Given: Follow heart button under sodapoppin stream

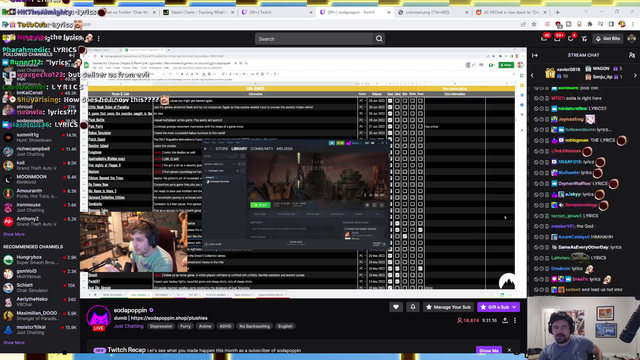Looking at the screenshot, I should point(396,307).
